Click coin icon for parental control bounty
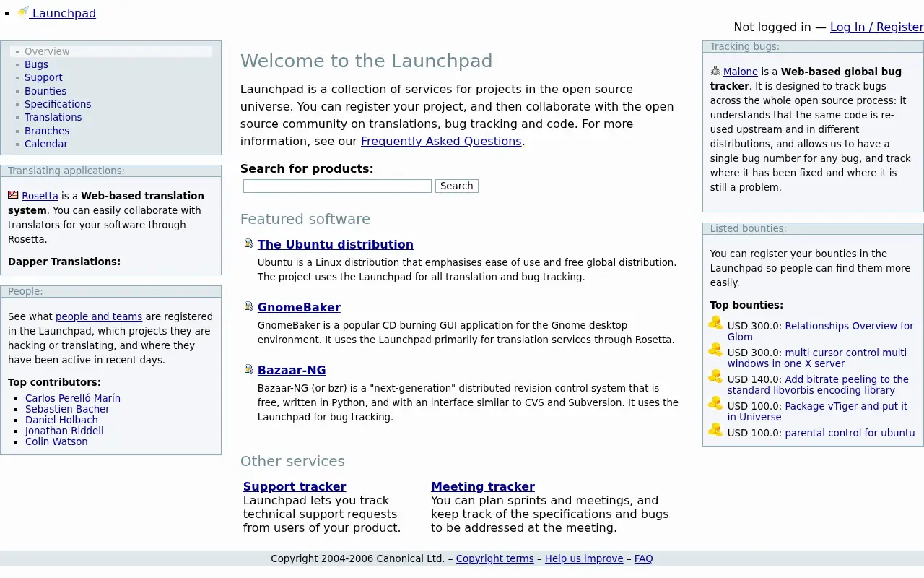This screenshot has width=924, height=578. tap(715, 430)
